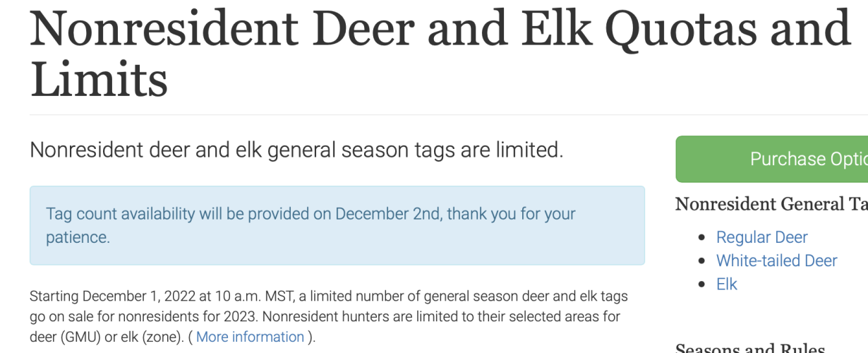Click the word patience in the blue notice
Viewport: 868px width, 353px height.
point(76,237)
